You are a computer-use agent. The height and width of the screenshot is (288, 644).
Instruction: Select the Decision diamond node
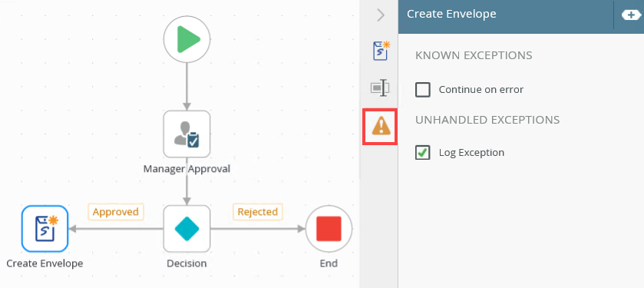(x=187, y=228)
